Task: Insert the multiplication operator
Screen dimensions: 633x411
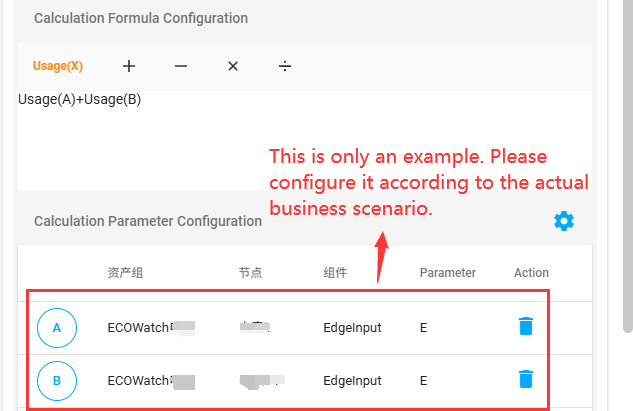Action: coord(233,66)
